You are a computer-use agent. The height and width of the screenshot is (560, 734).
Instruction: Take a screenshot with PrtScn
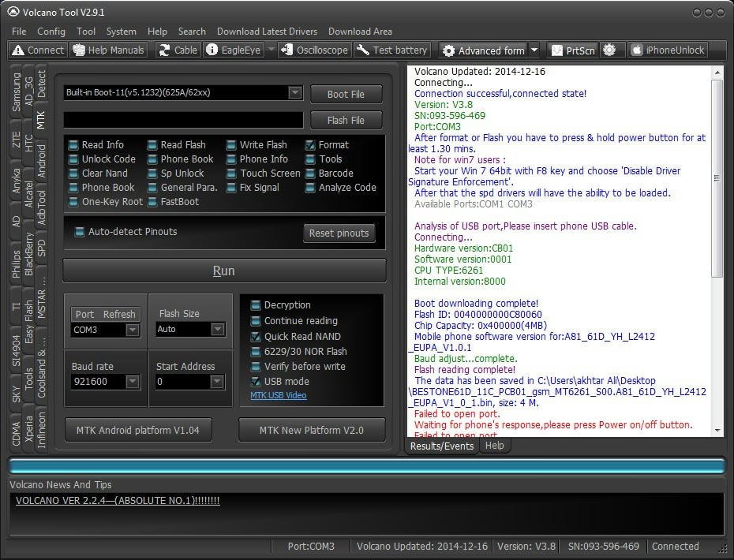573,50
